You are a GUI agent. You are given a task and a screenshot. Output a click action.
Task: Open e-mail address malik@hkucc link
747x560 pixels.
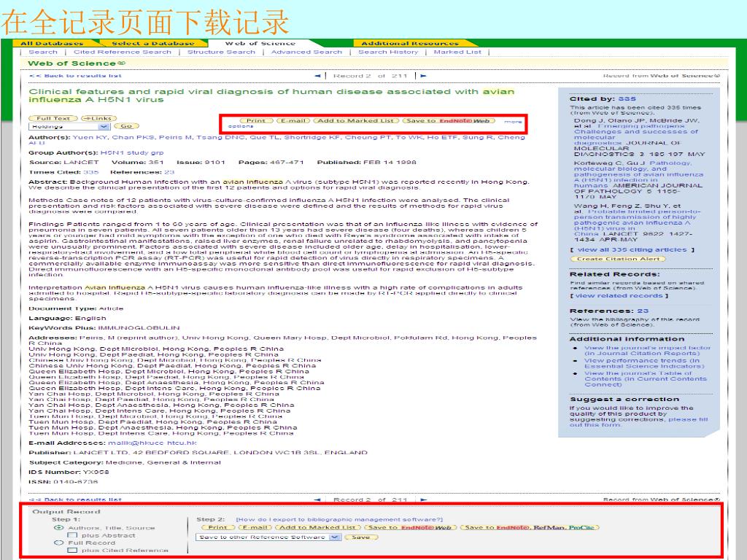[152, 443]
